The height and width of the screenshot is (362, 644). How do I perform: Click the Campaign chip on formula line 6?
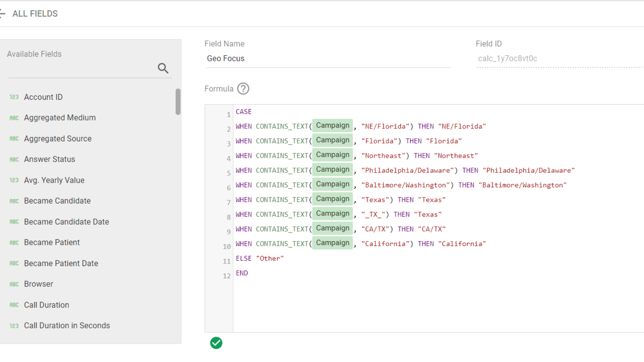[333, 184]
